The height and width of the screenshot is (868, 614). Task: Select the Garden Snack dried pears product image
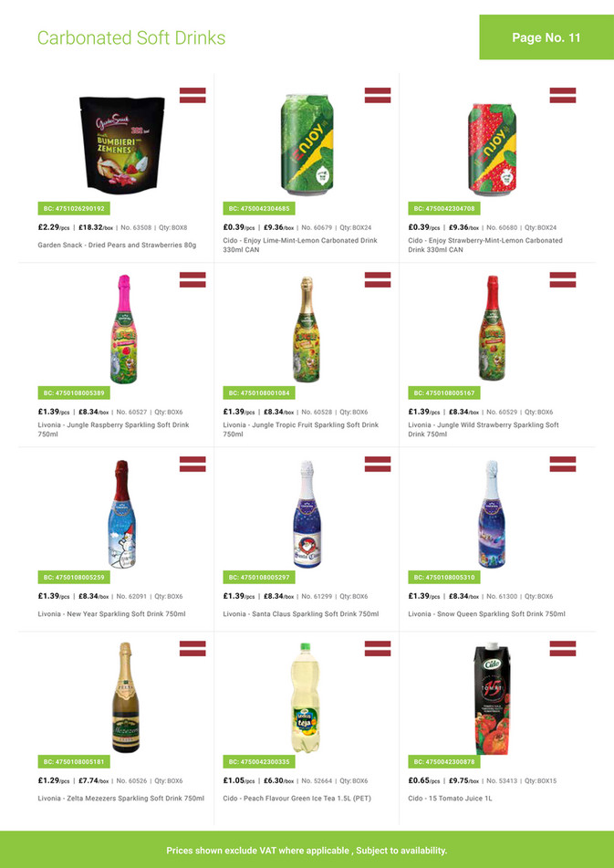click(121, 142)
